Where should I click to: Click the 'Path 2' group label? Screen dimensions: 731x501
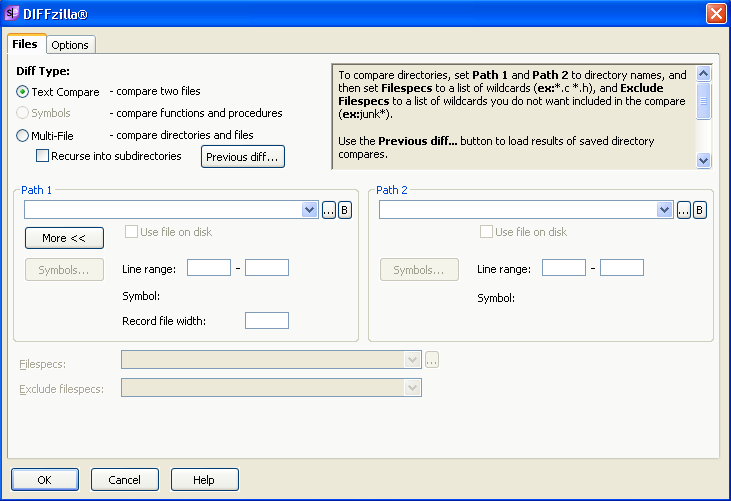[x=392, y=190]
